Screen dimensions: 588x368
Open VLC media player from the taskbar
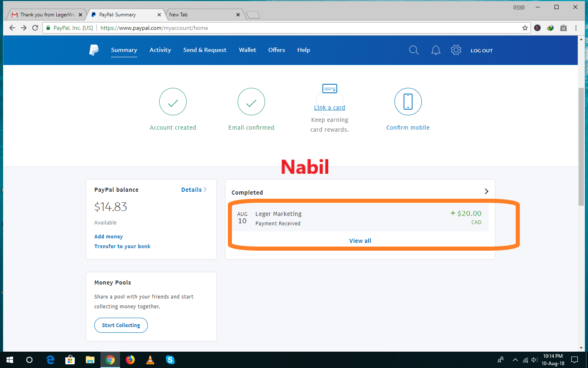click(150, 360)
